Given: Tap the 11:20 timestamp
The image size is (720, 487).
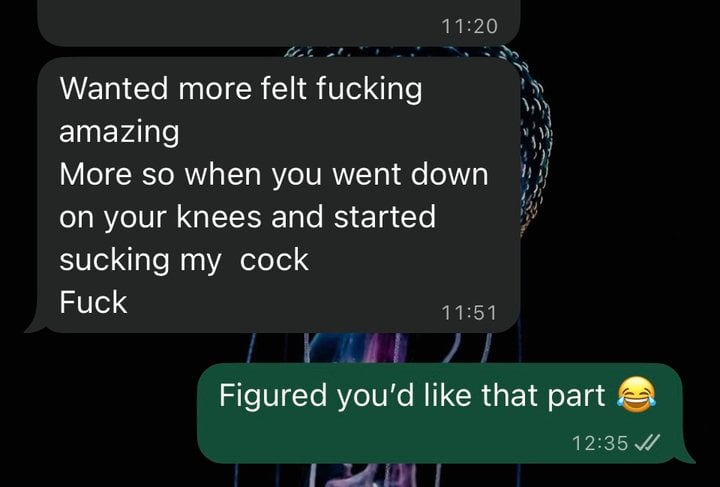Looking at the screenshot, I should point(469,26).
